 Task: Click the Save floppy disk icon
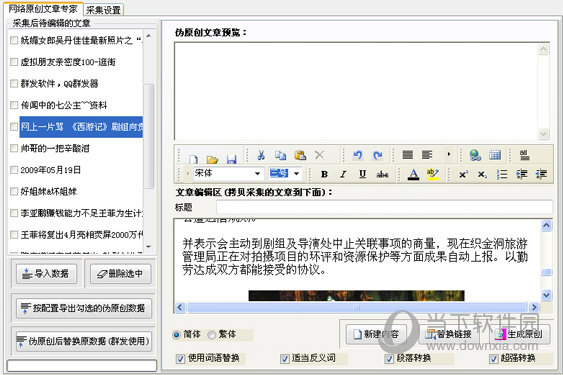(x=232, y=159)
